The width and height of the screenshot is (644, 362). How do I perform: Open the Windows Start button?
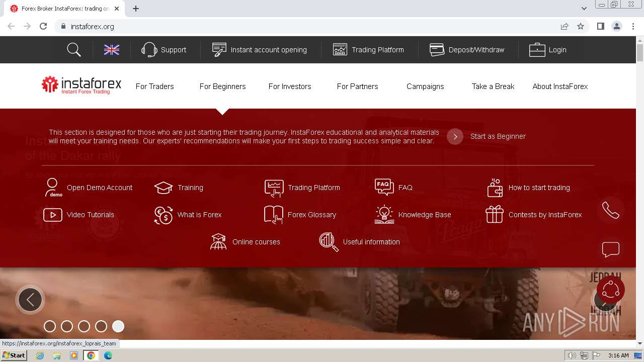(x=14, y=355)
